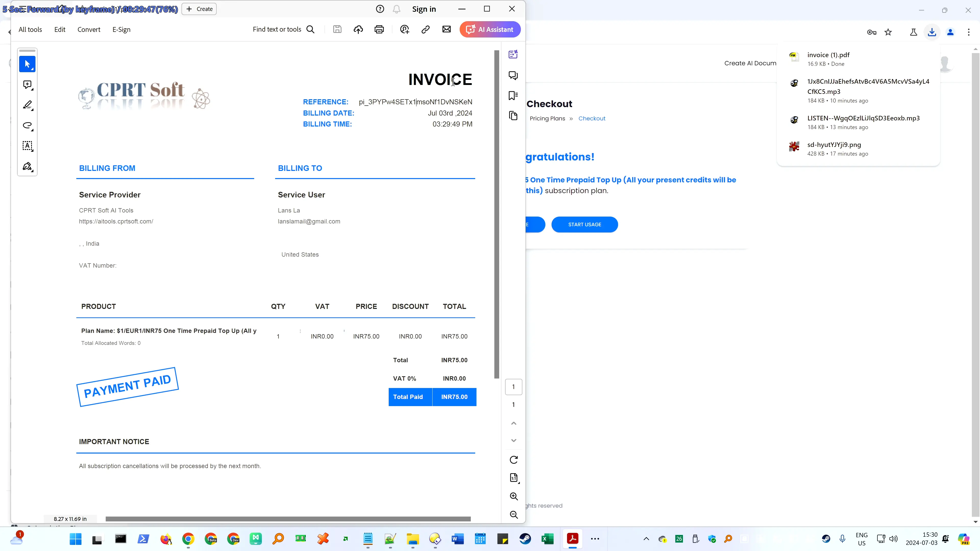
Task: Open the comments panel
Action: coord(513,75)
